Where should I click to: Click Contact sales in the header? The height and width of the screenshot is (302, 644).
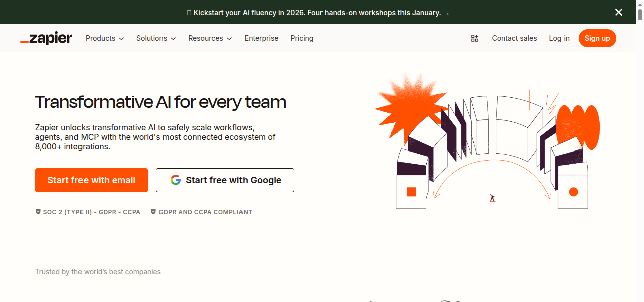tap(514, 38)
